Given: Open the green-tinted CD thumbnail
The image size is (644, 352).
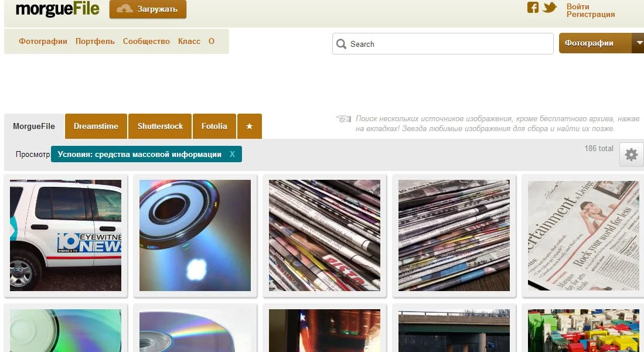Looking at the screenshot, I should [x=66, y=331].
